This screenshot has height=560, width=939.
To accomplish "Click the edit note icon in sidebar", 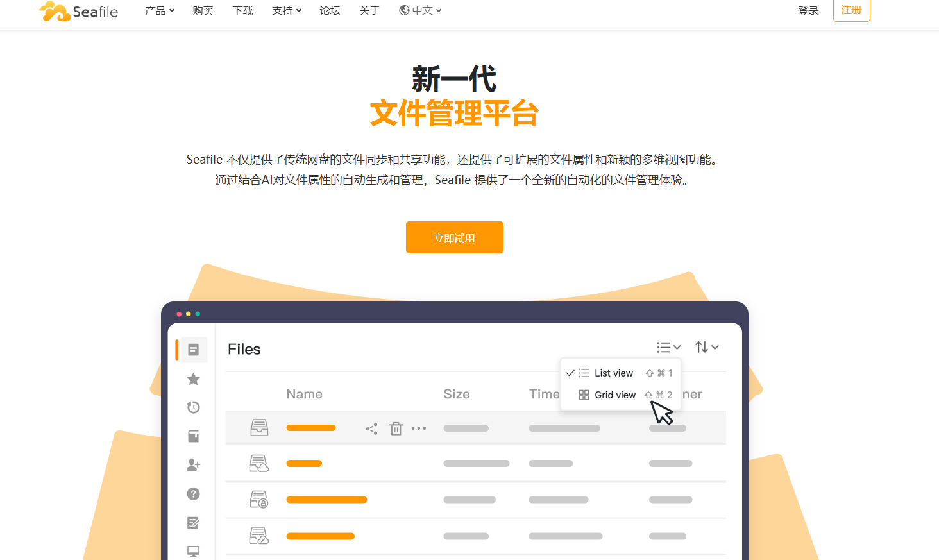I will (x=193, y=523).
